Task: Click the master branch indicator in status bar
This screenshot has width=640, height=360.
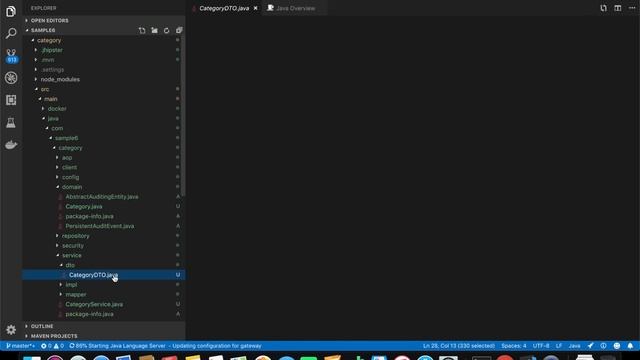Action: (x=20, y=346)
